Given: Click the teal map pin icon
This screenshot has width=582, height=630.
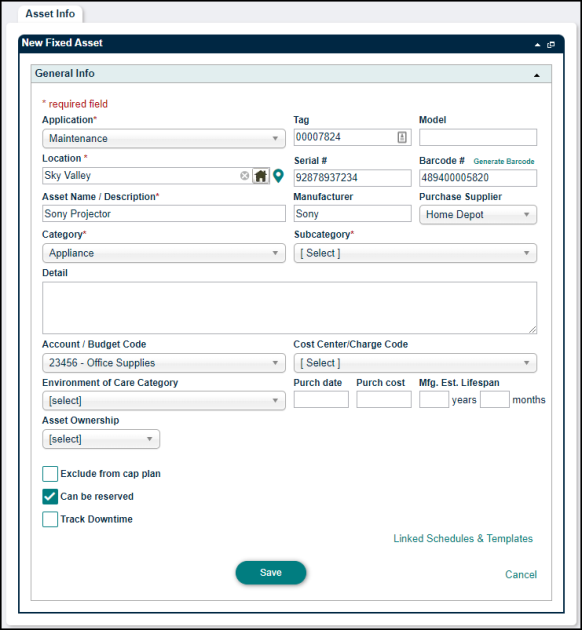Looking at the screenshot, I should pos(278,176).
